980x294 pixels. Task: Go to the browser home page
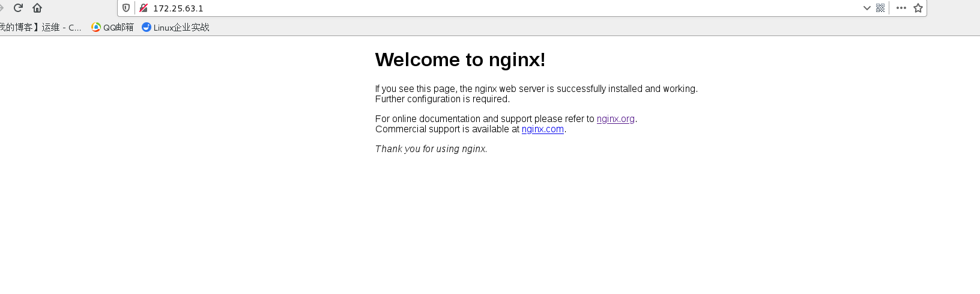click(37, 8)
